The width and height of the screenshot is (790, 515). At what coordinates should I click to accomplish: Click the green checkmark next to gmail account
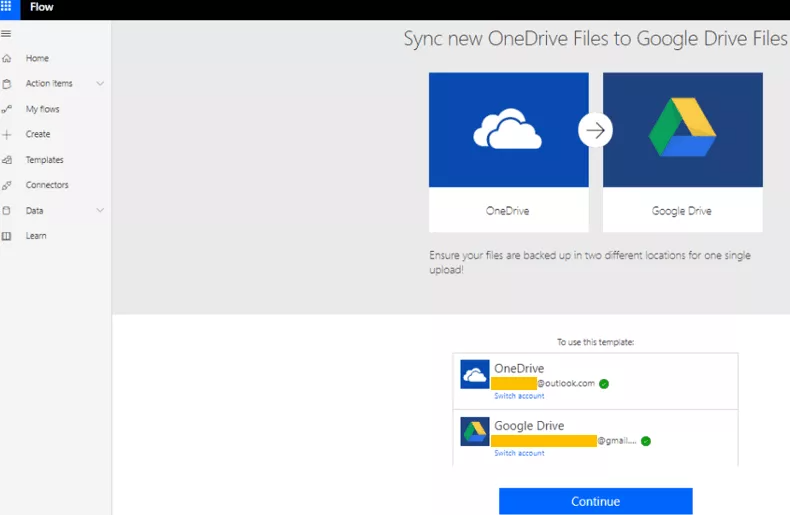point(646,441)
